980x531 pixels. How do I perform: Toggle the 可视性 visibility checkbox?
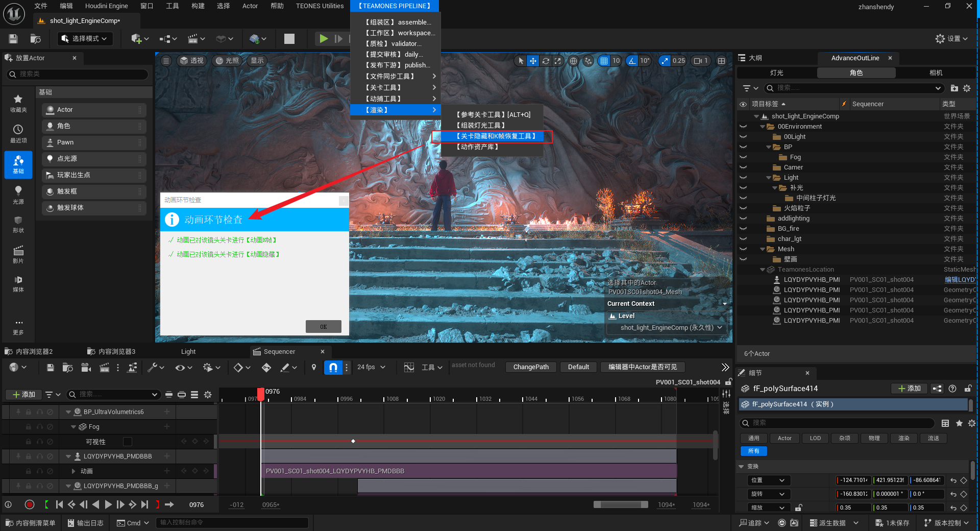coord(128,442)
